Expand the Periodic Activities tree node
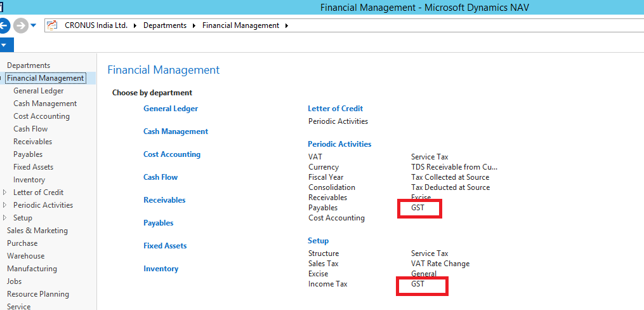 [x=4, y=205]
